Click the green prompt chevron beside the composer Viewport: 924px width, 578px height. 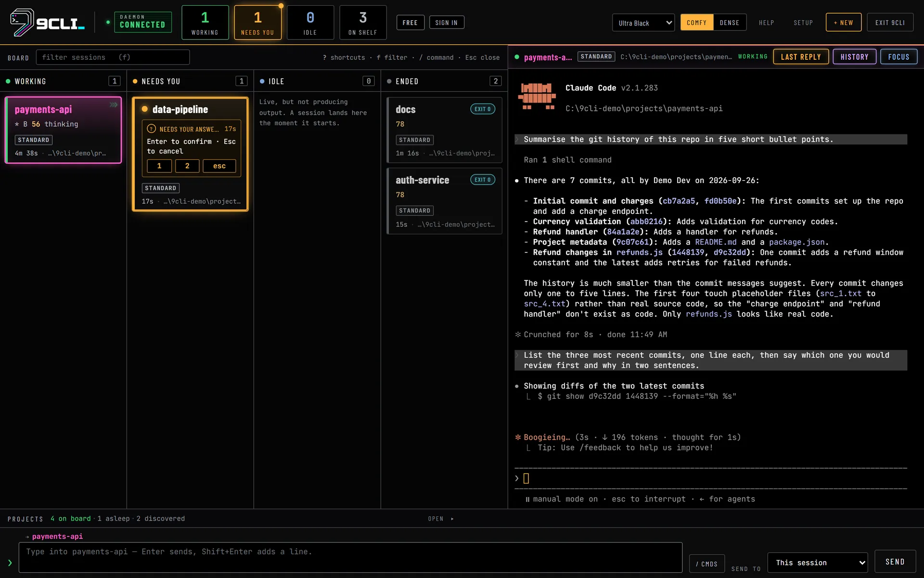click(10, 563)
